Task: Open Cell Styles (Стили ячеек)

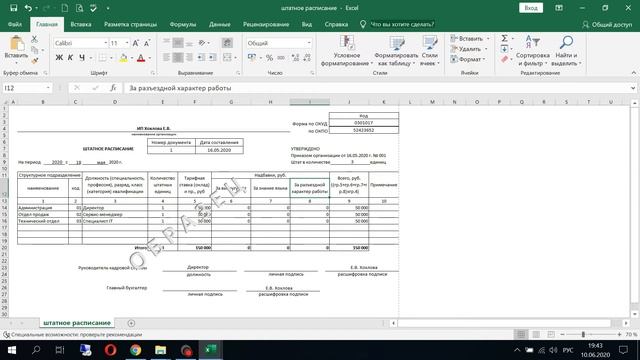Action: pos(429,51)
